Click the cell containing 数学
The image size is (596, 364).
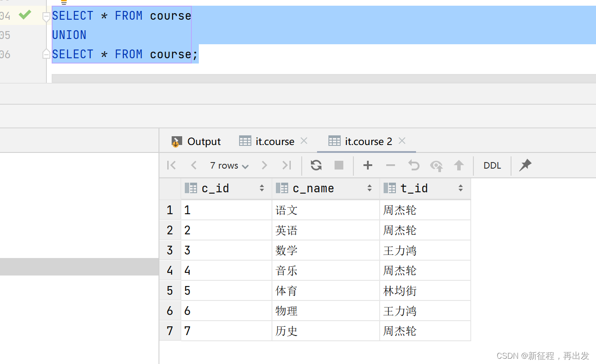click(326, 251)
